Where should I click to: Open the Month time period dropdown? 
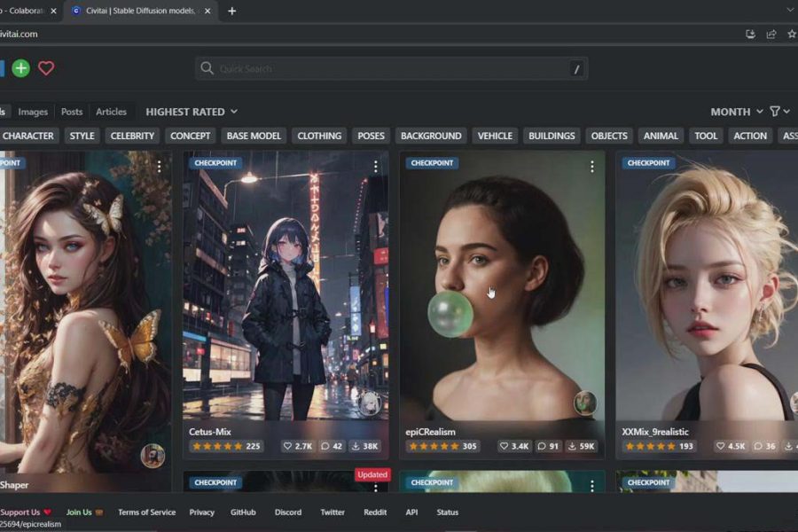pos(736,112)
